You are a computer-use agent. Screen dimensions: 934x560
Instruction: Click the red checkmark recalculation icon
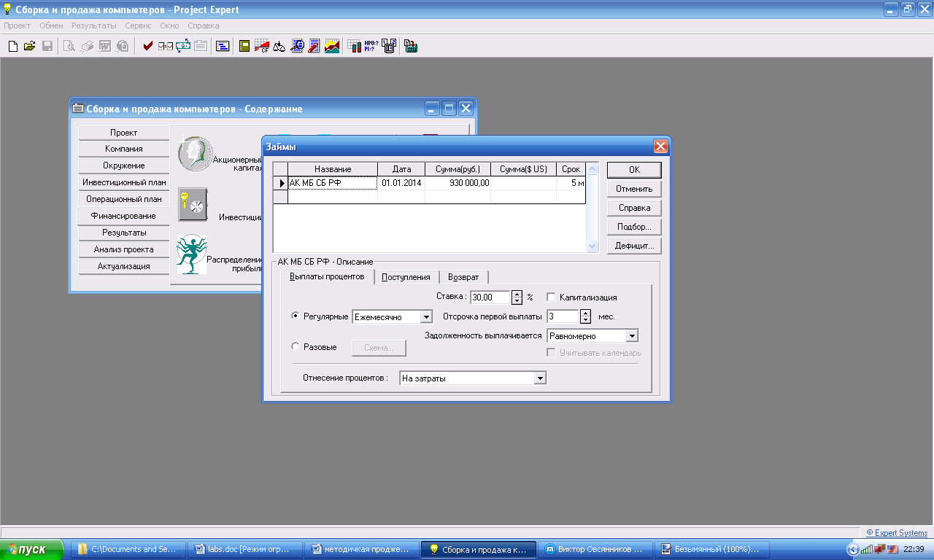click(x=148, y=46)
